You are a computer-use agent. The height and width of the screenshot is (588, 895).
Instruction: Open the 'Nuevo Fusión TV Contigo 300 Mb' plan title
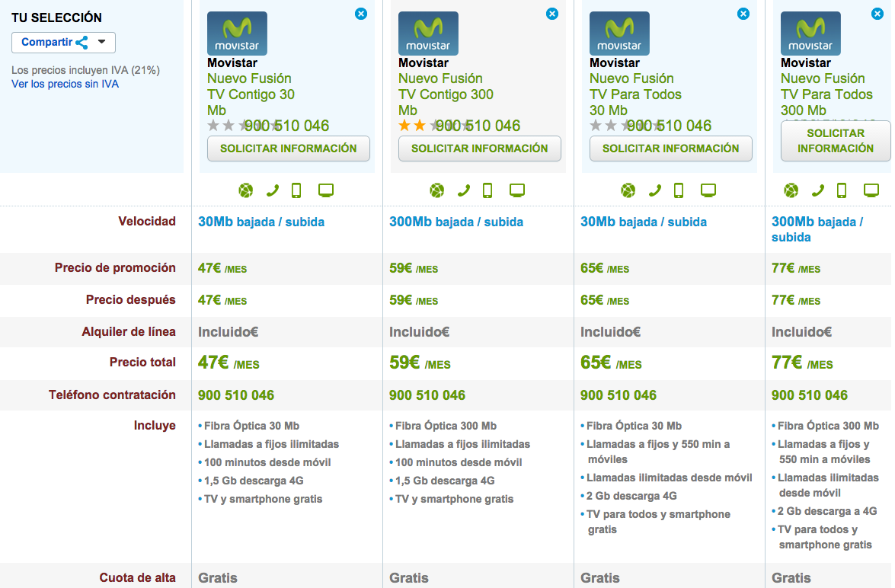[446, 94]
